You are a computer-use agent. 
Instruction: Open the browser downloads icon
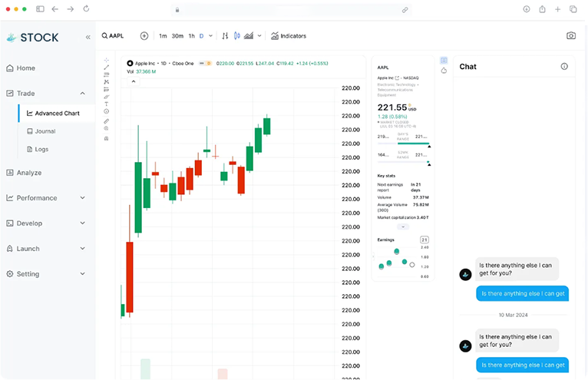pyautogui.click(x=527, y=9)
